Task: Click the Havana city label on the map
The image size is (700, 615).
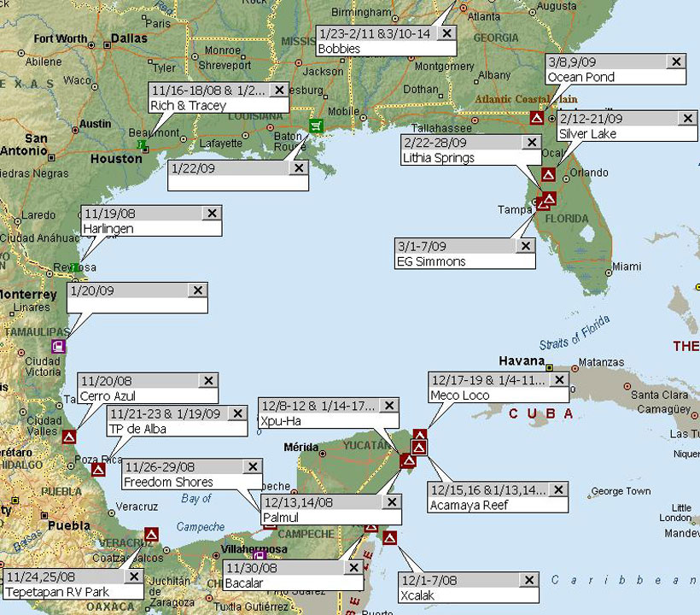Action: pos(521,361)
